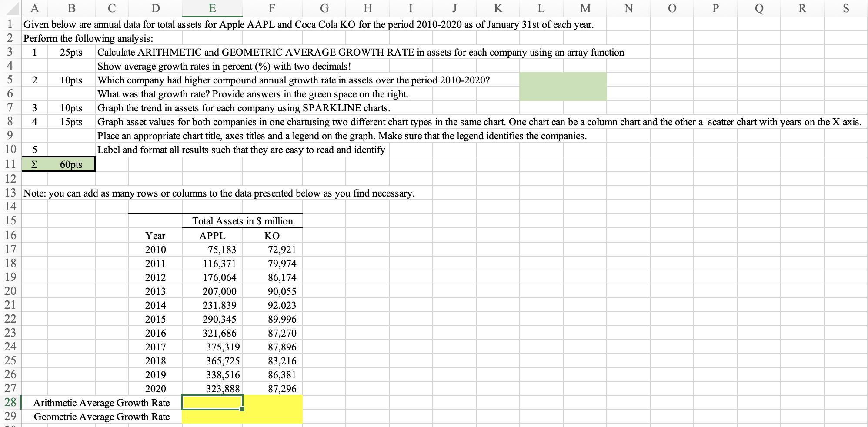
Task: Click the 'Total Assets in $ million' title
Action: coord(243,221)
